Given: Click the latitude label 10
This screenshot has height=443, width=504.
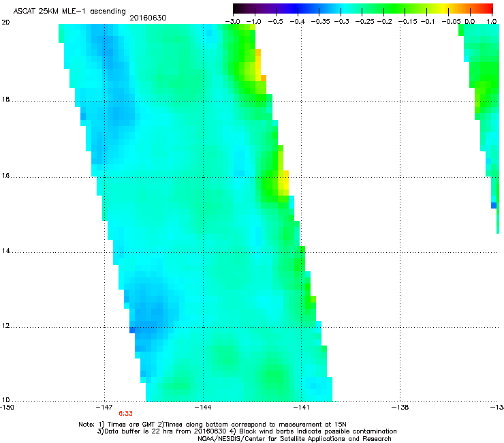Looking at the screenshot, I should (5, 400).
